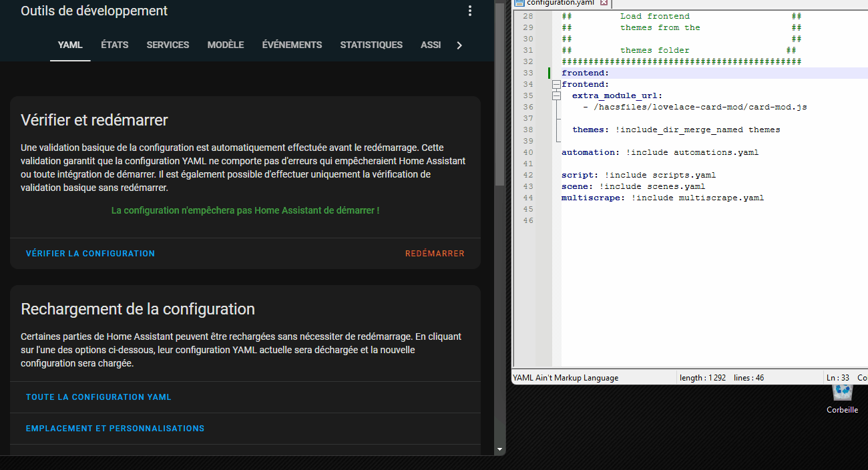Reload EMPLACEMENT ET PERSONNALISATIONS
Image resolution: width=868 pixels, height=470 pixels.
pyautogui.click(x=115, y=429)
